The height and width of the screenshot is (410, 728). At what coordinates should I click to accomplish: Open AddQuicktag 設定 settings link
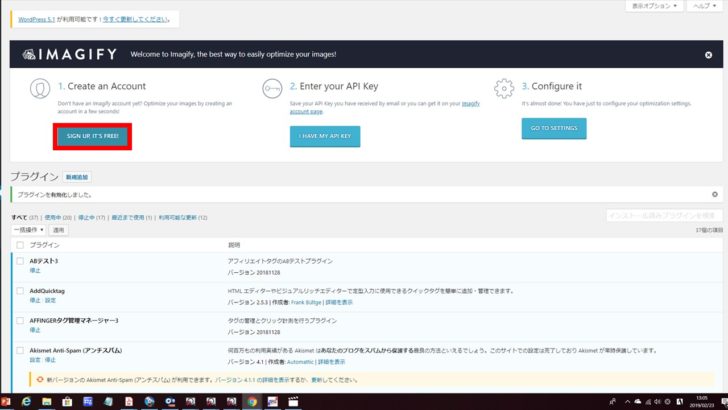50,300
